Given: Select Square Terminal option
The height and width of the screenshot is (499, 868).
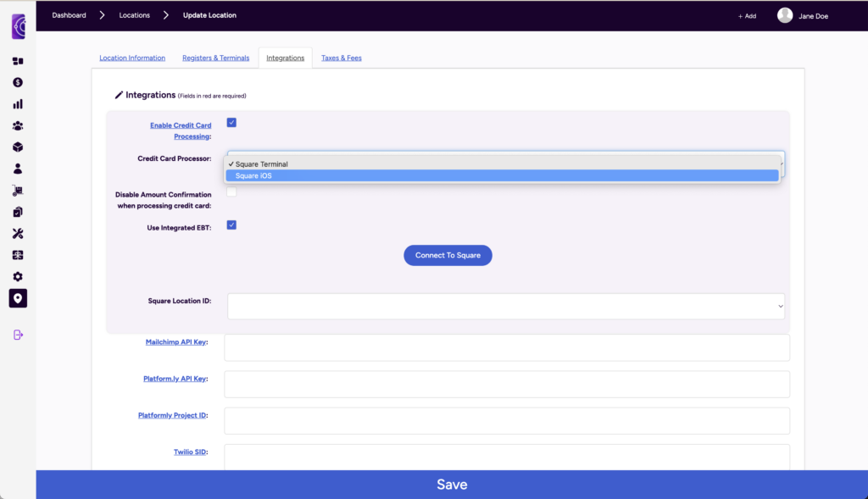Looking at the screenshot, I should point(502,164).
